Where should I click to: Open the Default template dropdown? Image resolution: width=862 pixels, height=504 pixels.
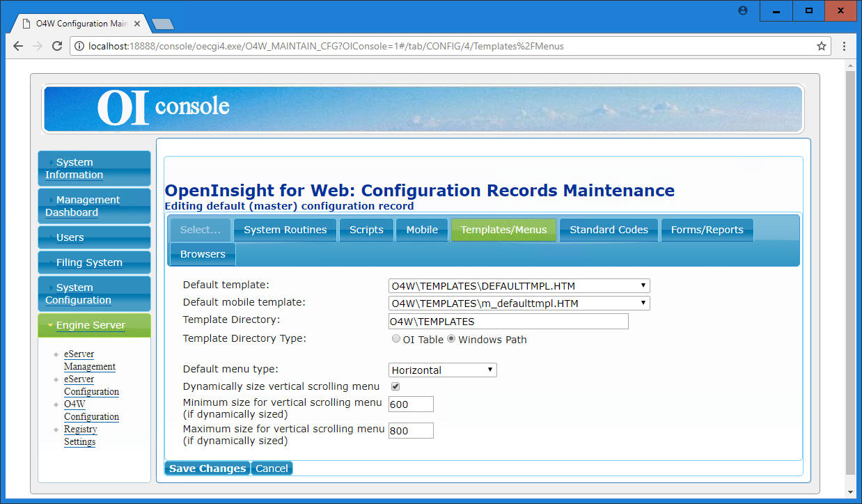(519, 285)
